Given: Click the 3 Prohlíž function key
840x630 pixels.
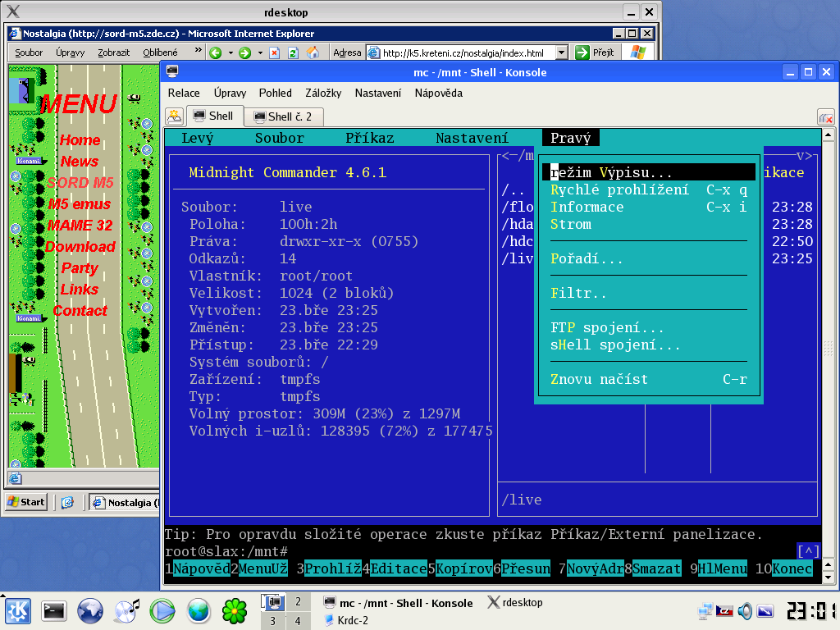Looking at the screenshot, I should tap(328, 568).
